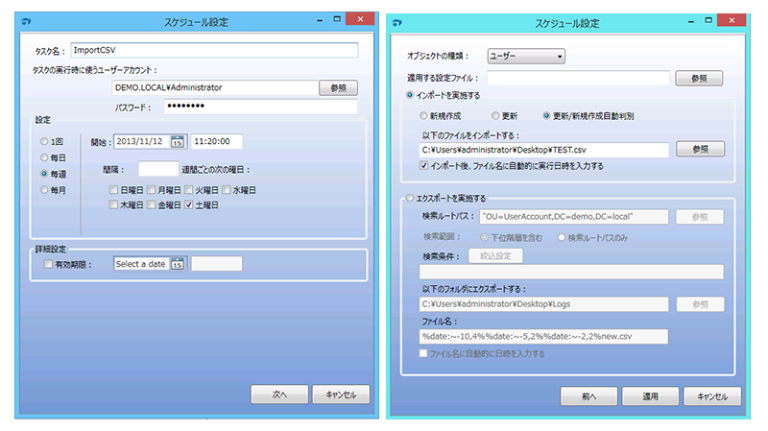
Task: Uncheck the 土曜日 weekday checkbox
Action: [x=188, y=204]
